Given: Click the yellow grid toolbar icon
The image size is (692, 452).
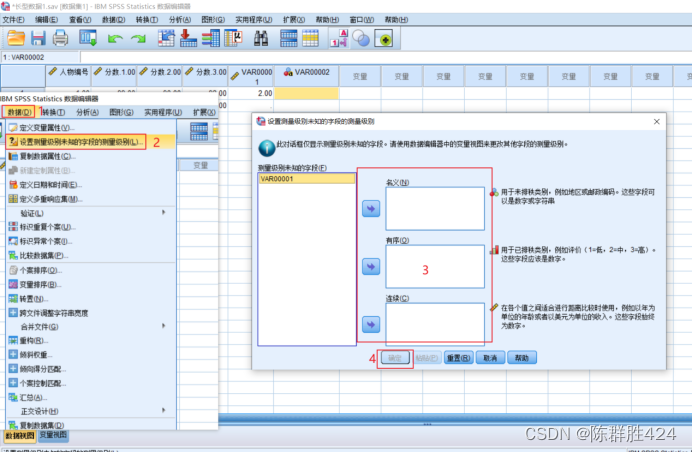Looking at the screenshot, I should (x=310, y=38).
